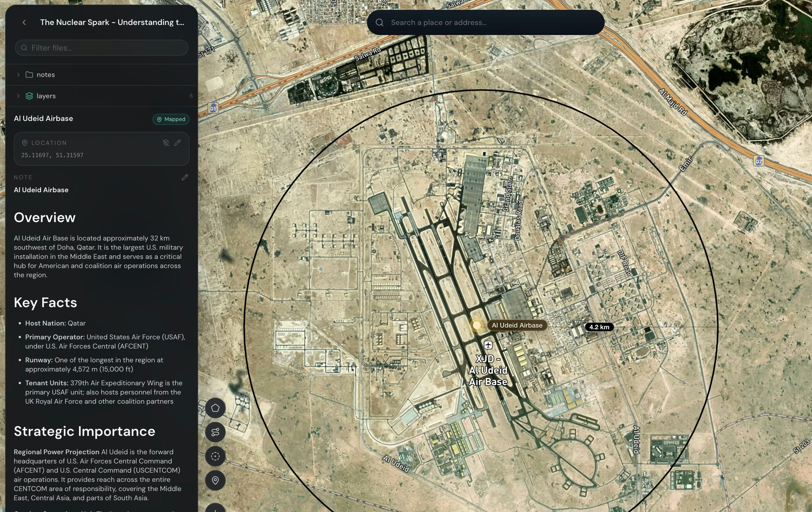Select the radius circle tool
Screen dimensions: 812x512
[x=215, y=456]
